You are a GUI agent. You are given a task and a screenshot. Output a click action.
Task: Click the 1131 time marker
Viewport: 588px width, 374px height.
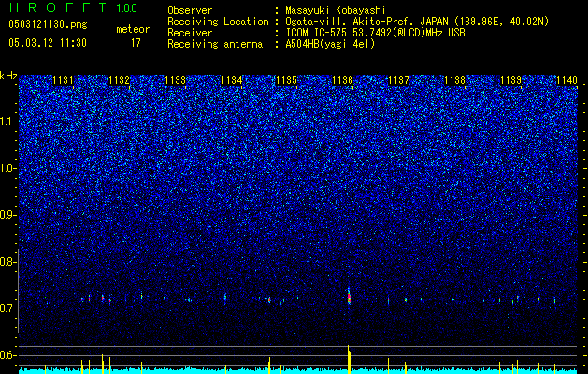click(x=63, y=80)
